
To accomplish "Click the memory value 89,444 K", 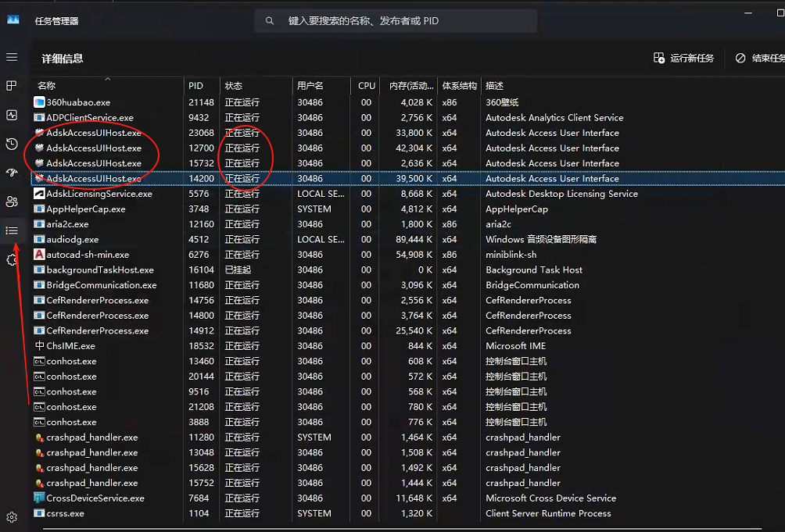I will coord(414,240).
